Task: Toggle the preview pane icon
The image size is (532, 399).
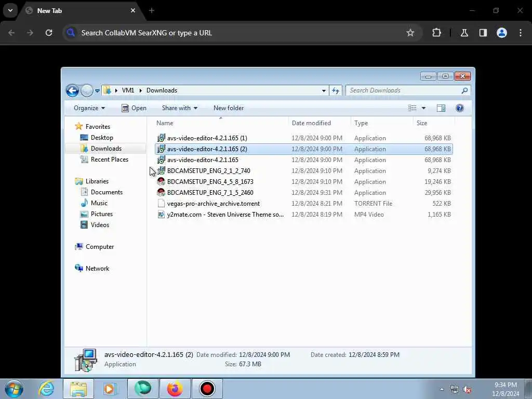Action: (x=441, y=108)
